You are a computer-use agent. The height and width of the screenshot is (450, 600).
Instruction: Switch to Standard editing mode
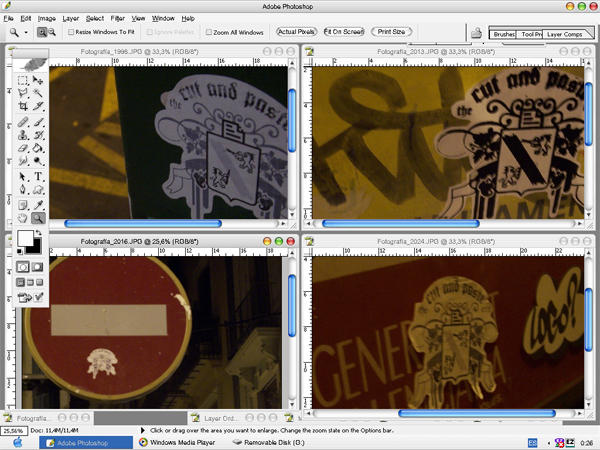[x=23, y=267]
